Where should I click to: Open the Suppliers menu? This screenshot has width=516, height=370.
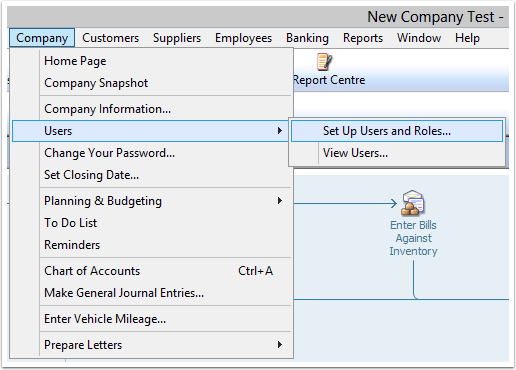pyautogui.click(x=177, y=38)
